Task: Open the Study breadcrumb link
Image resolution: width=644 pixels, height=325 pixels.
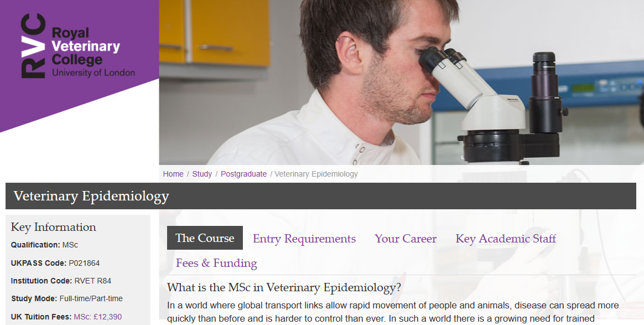Action: [202, 174]
